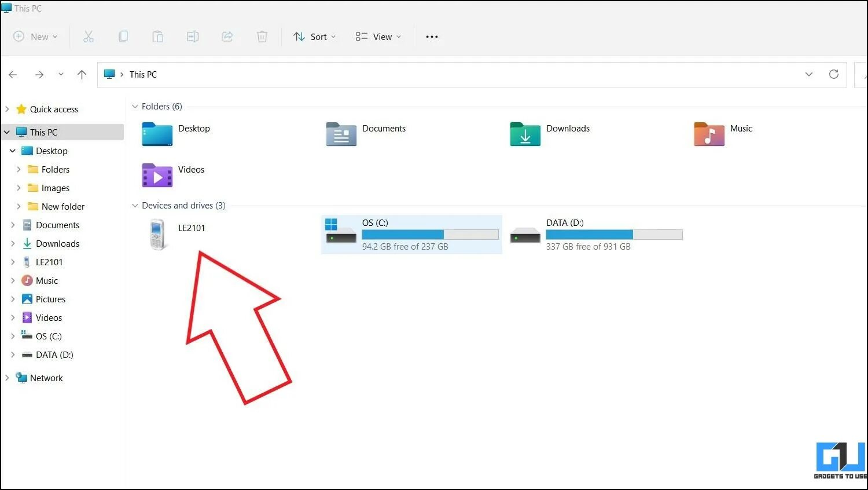The height and width of the screenshot is (490, 868).
Task: Open the New dropdown menu
Action: (x=35, y=36)
